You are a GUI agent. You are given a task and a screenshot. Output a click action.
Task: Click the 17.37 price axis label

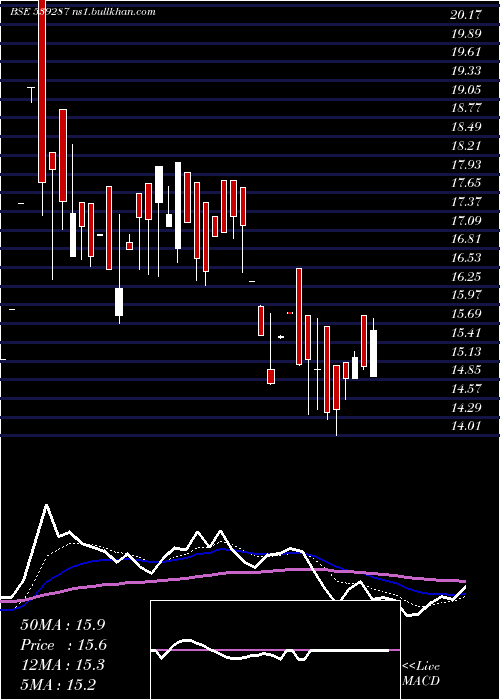[466, 202]
